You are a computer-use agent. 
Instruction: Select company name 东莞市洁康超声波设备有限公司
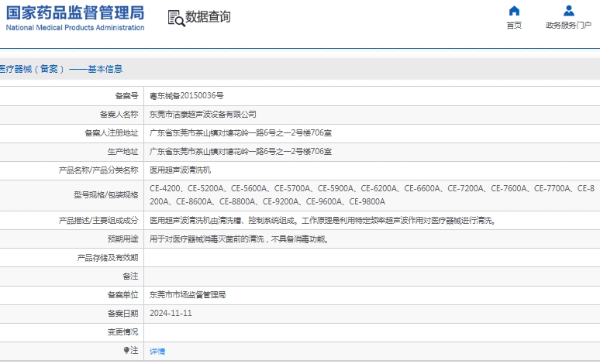[x=203, y=115]
